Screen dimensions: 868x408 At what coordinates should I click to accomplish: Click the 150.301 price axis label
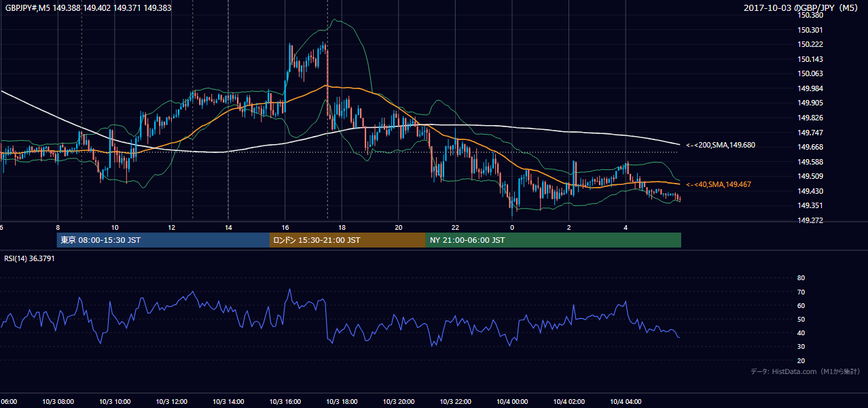point(810,30)
